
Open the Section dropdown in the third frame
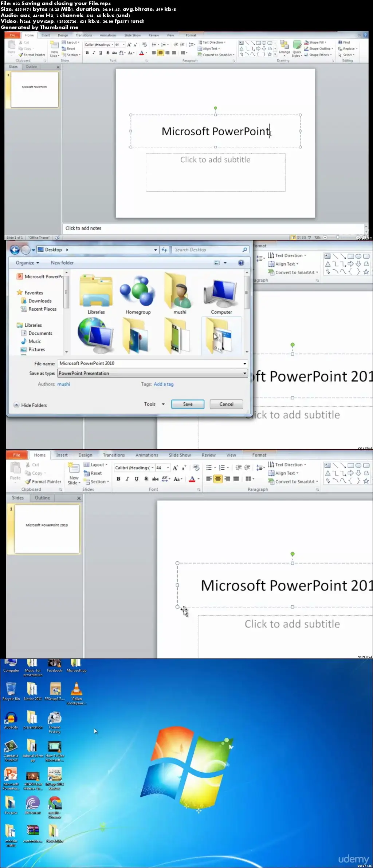pos(97,481)
